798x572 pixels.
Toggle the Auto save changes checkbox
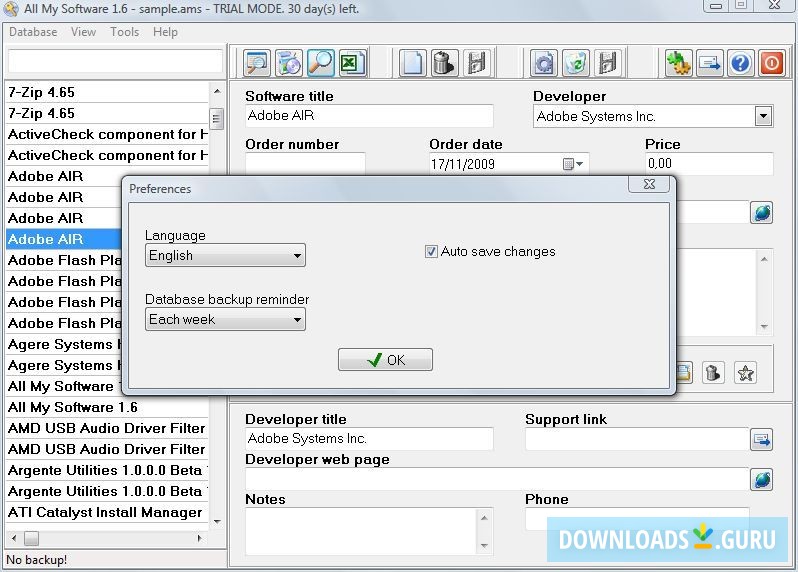[431, 251]
